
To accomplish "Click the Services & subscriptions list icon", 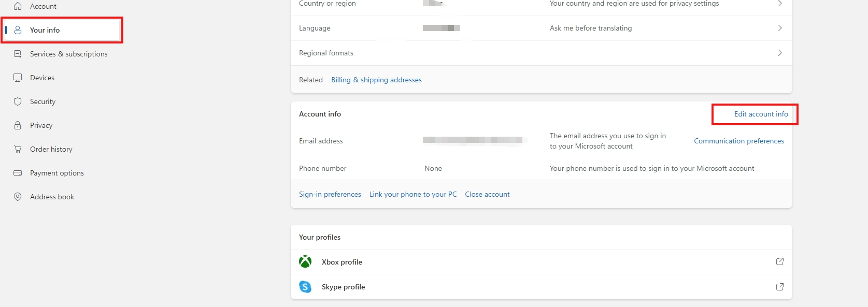I will click(x=18, y=54).
